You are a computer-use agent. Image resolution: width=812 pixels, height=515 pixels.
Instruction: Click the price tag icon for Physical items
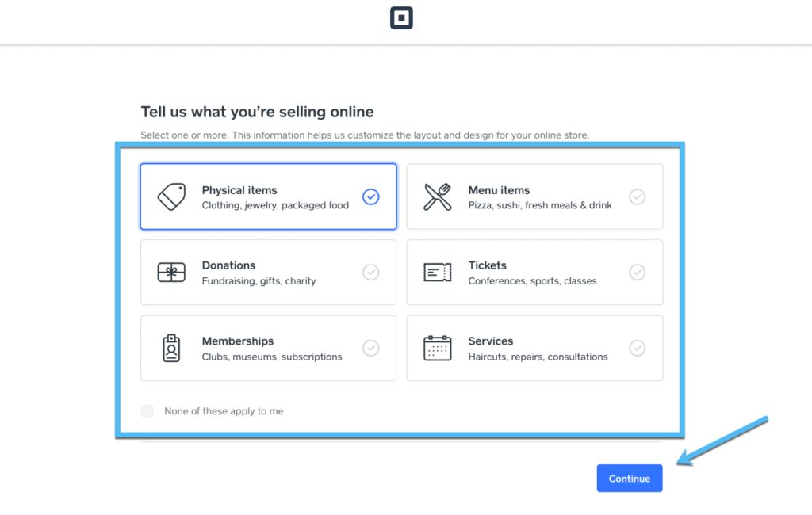(171, 196)
